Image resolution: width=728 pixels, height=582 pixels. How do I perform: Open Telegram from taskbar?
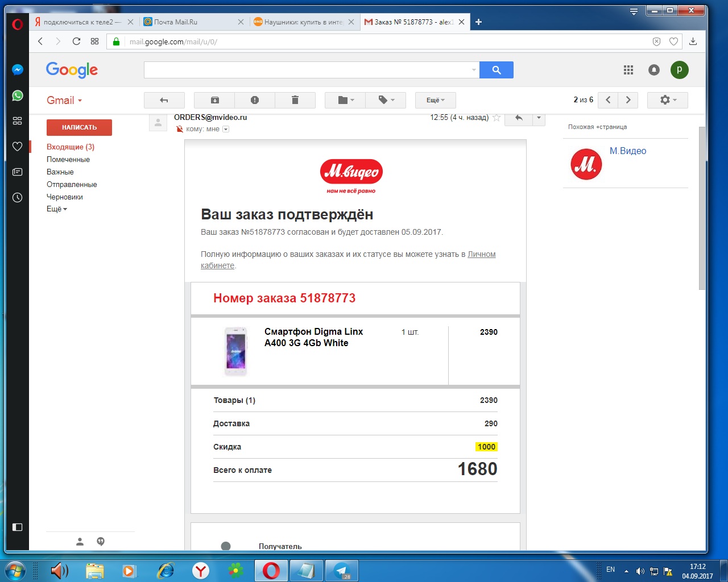coord(341,570)
